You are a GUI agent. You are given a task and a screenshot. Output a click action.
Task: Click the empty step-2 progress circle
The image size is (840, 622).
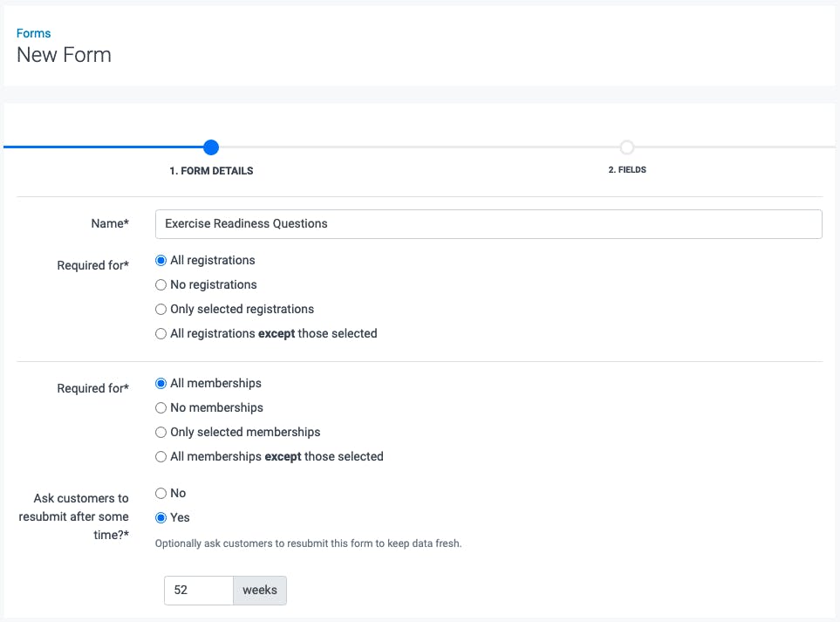(x=627, y=147)
